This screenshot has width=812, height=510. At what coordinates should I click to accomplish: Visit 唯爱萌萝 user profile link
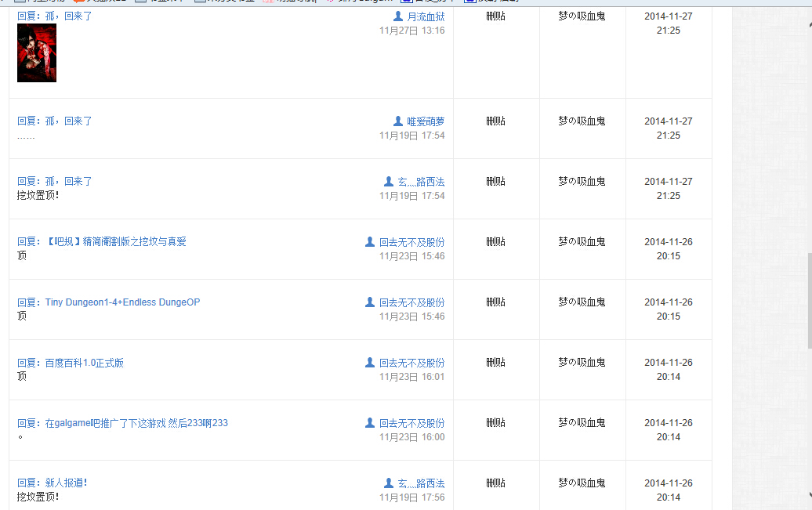[x=426, y=121]
